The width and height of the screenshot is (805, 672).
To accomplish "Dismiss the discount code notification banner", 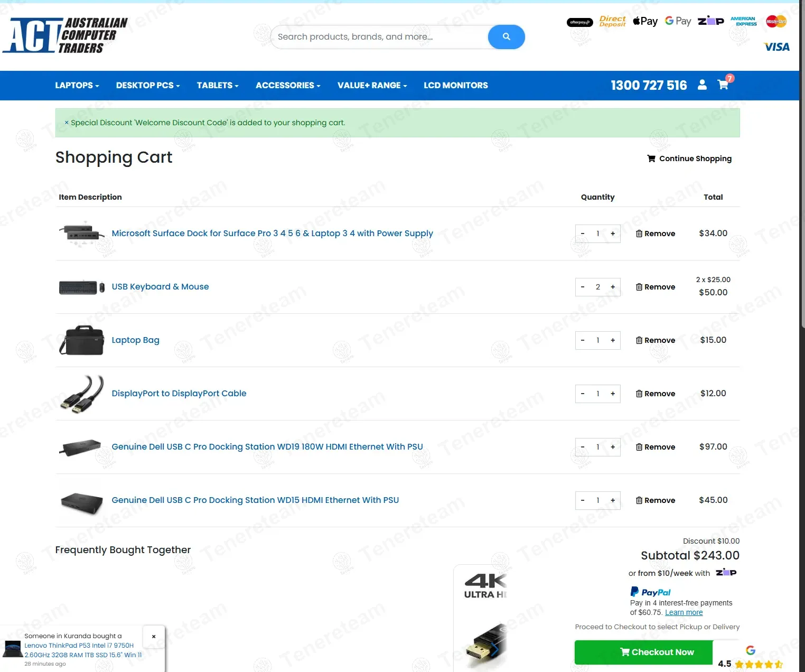I will pyautogui.click(x=67, y=123).
